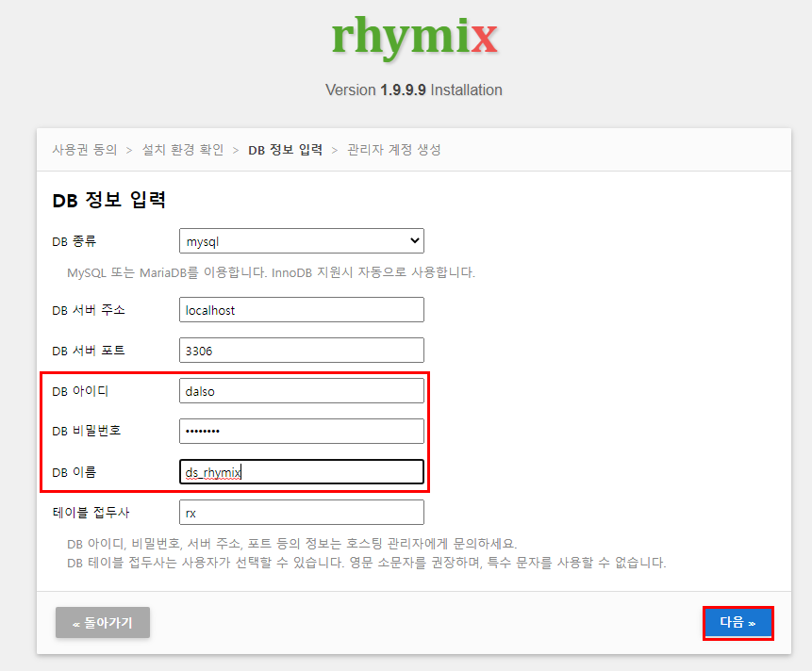This screenshot has width=812, height=671.
Task: Click the MySQL 또는 MariaDB description text
Action: coord(271,272)
